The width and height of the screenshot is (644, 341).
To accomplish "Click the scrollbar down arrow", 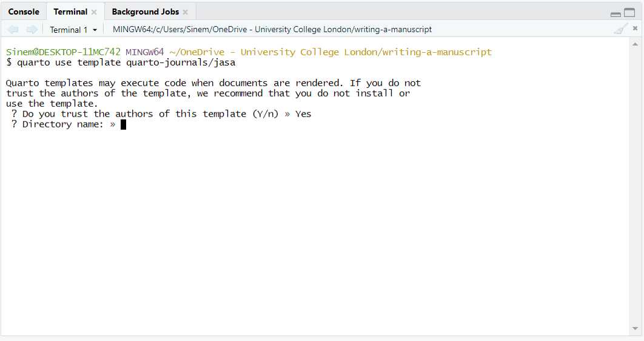I will pyautogui.click(x=635, y=329).
